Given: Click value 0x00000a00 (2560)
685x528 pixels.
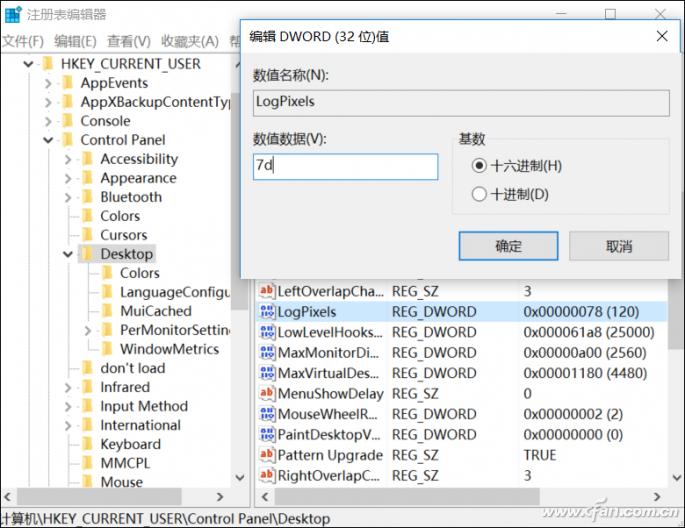Looking at the screenshot, I should tap(585, 352).
